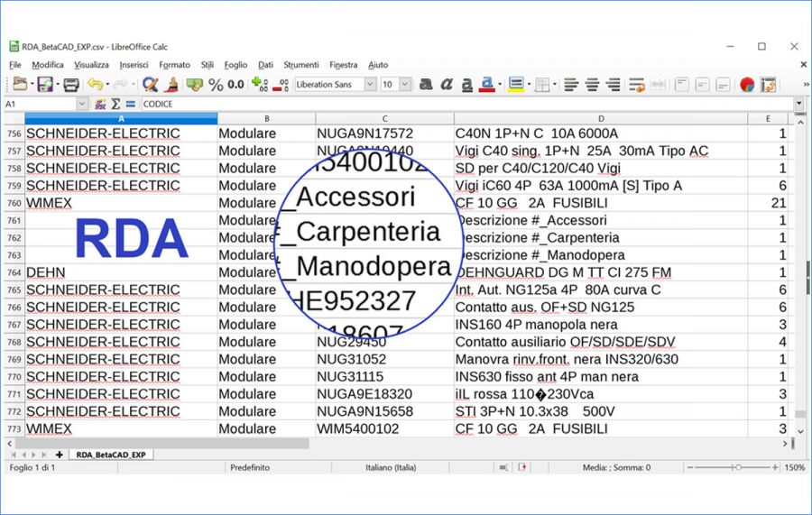Activate the Clone Formatting paintbrush

click(172, 84)
